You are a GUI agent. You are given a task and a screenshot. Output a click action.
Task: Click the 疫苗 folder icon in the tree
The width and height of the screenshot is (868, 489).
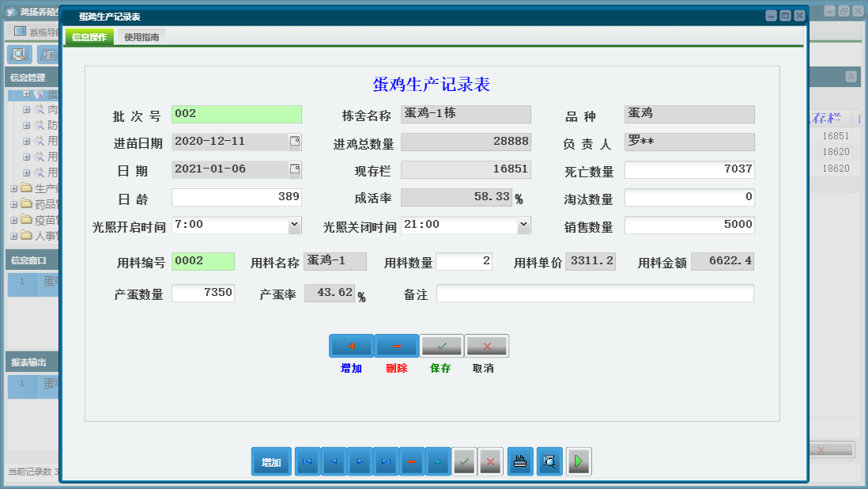pos(26,219)
